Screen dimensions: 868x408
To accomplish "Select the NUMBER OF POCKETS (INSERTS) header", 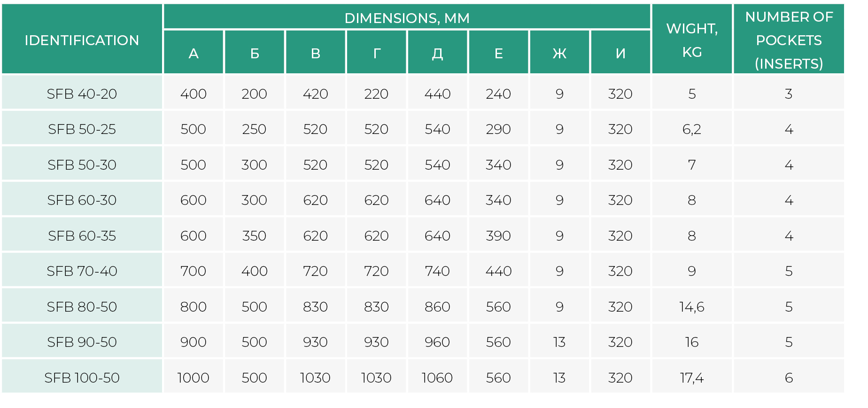I will pyautogui.click(x=789, y=40).
